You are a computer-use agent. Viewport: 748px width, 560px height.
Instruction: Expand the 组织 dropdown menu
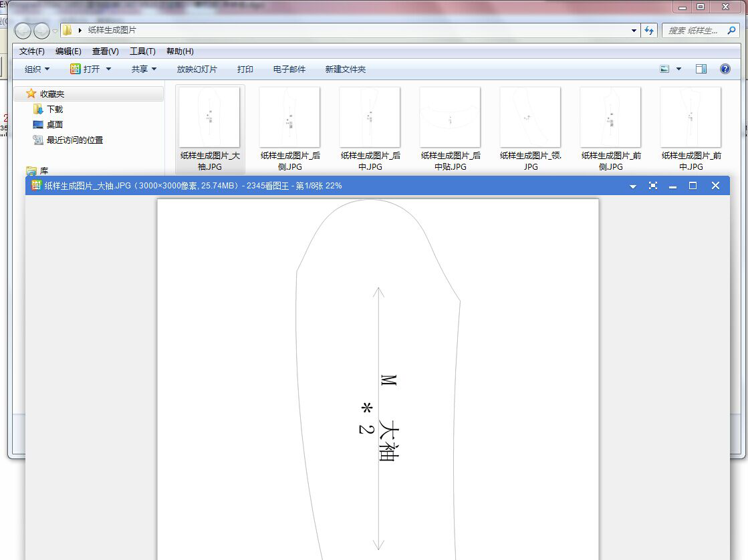point(37,69)
